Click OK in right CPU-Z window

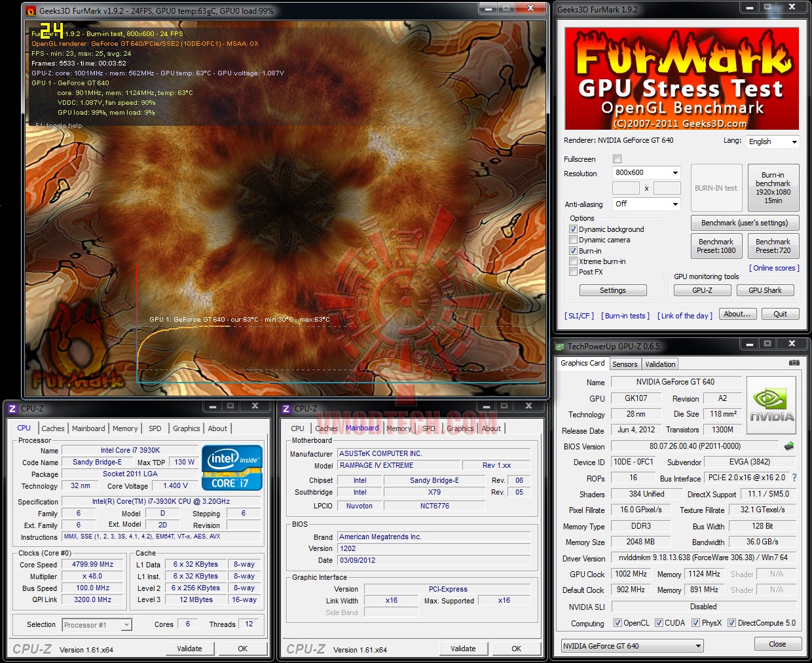point(516,649)
